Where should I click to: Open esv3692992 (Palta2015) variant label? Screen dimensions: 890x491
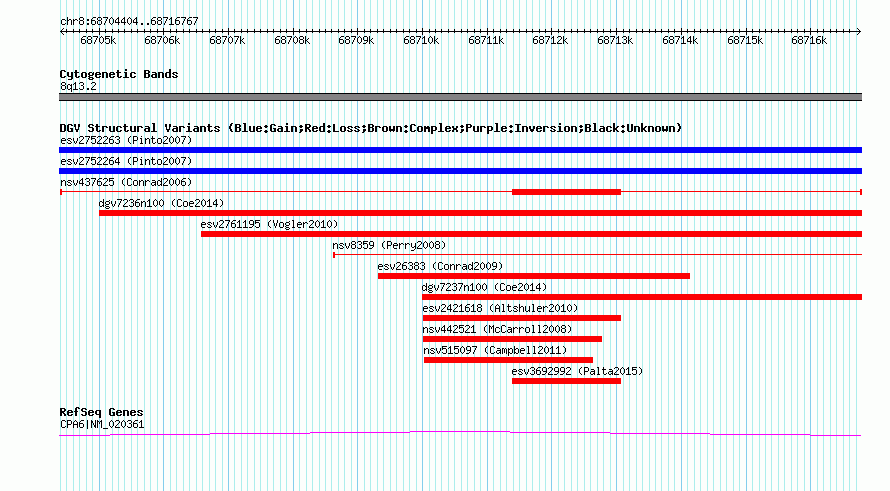pyautogui.click(x=577, y=371)
